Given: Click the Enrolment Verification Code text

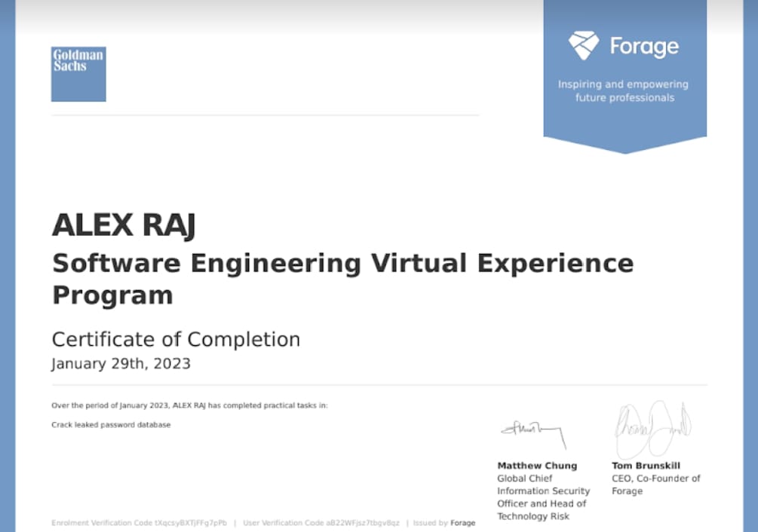Looking at the screenshot, I should (x=140, y=523).
